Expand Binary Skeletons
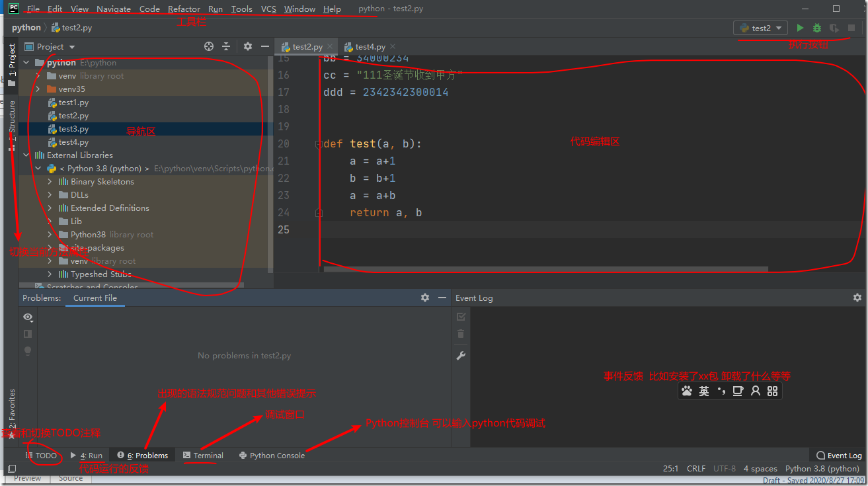The image size is (868, 486). 50,182
